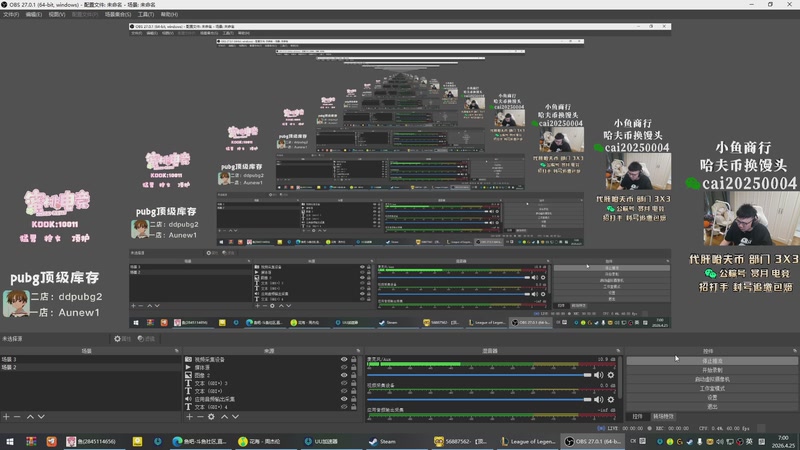Screen dimensions: 800x450
Task: Pop out the 来源 dock with its header icon
Action: pyautogui.click(x=358, y=351)
